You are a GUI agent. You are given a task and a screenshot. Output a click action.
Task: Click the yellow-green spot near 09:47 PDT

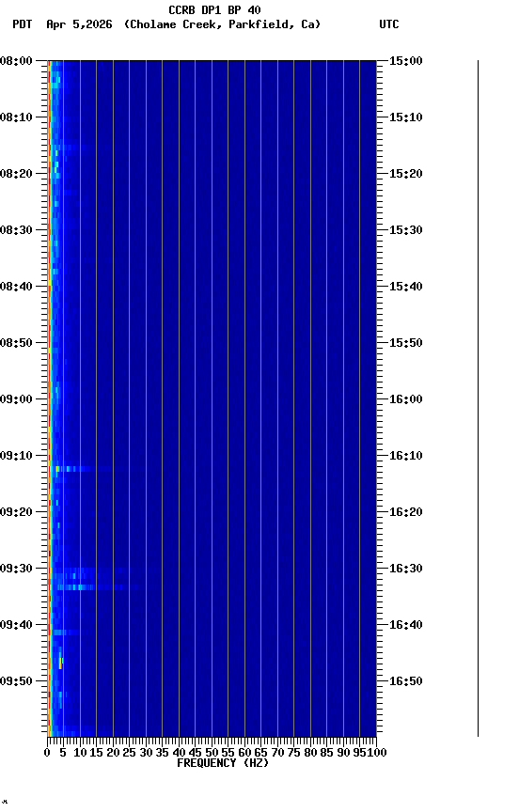(x=60, y=663)
